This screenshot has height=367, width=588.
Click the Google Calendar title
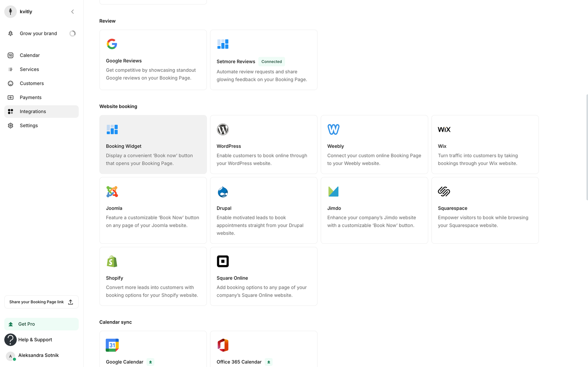click(x=125, y=362)
